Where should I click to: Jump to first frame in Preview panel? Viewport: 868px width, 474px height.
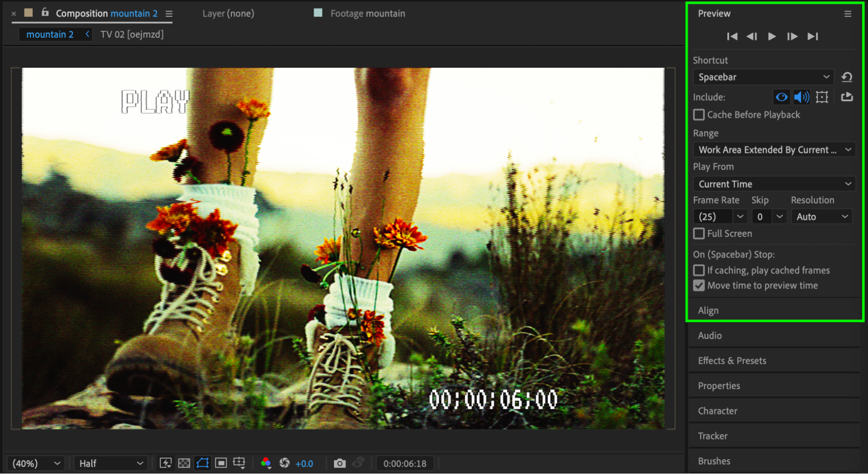coord(732,36)
